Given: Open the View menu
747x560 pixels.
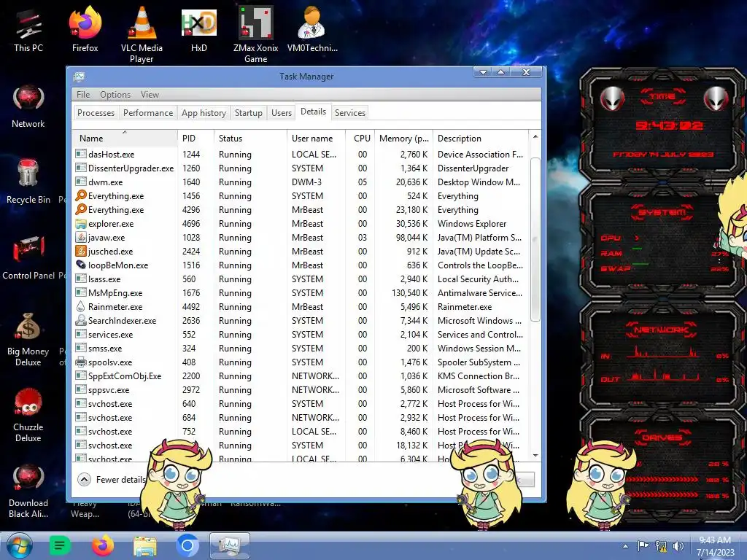Looking at the screenshot, I should click(150, 95).
